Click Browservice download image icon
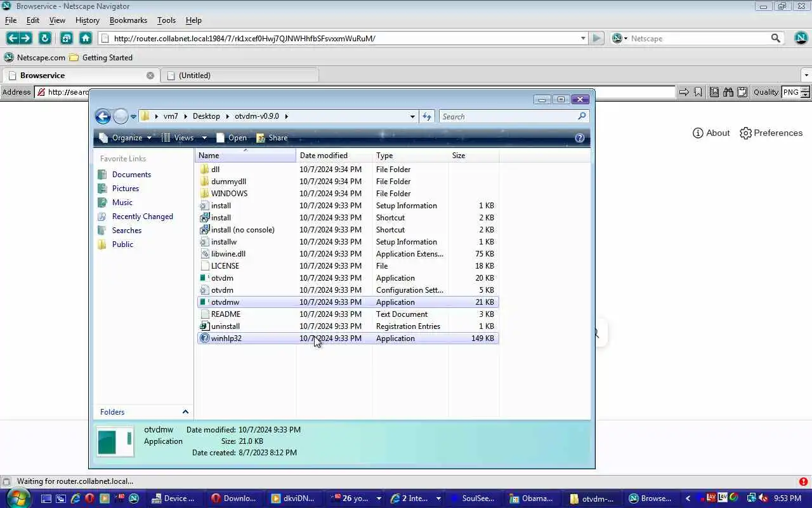This screenshot has width=812, height=508. pyautogui.click(x=714, y=92)
